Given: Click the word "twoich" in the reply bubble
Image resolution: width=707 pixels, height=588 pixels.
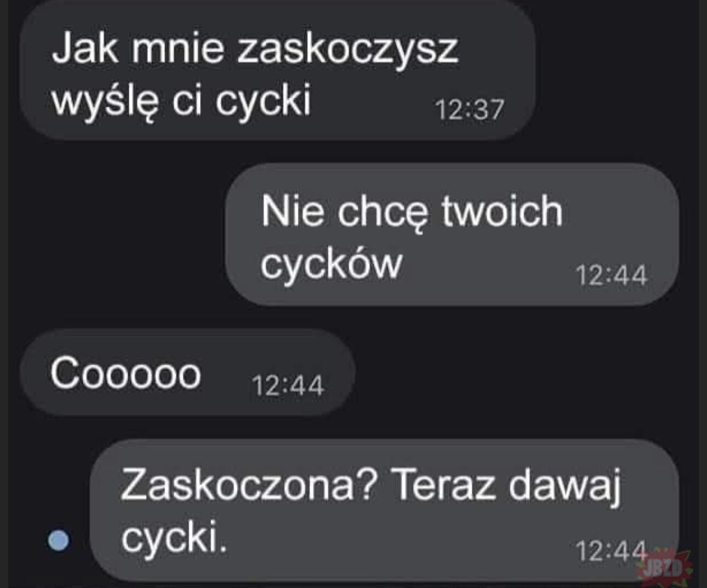Looking at the screenshot, I should click(x=502, y=211).
